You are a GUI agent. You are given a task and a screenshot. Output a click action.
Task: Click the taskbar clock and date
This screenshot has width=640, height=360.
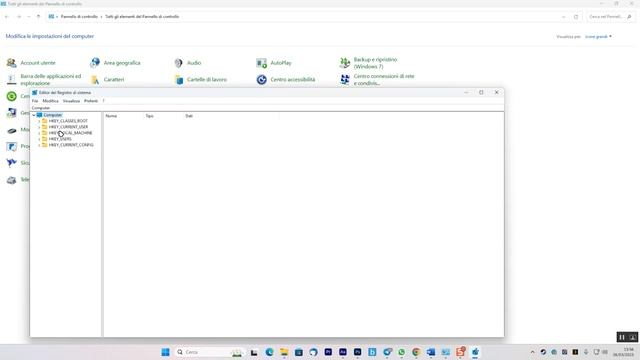click(x=623, y=352)
